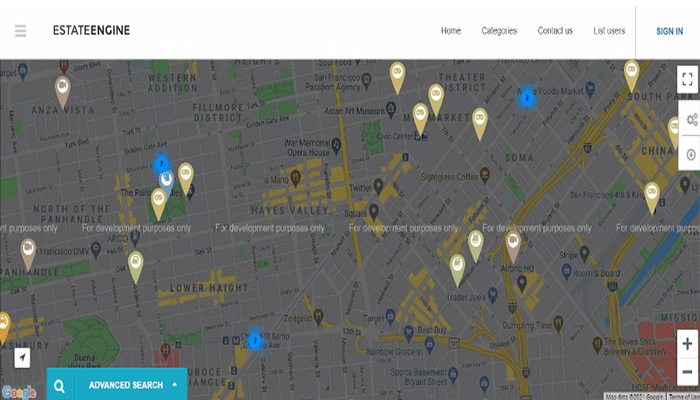Click the Sightglass Coffee place pin
700x400 pixels.
484,175
